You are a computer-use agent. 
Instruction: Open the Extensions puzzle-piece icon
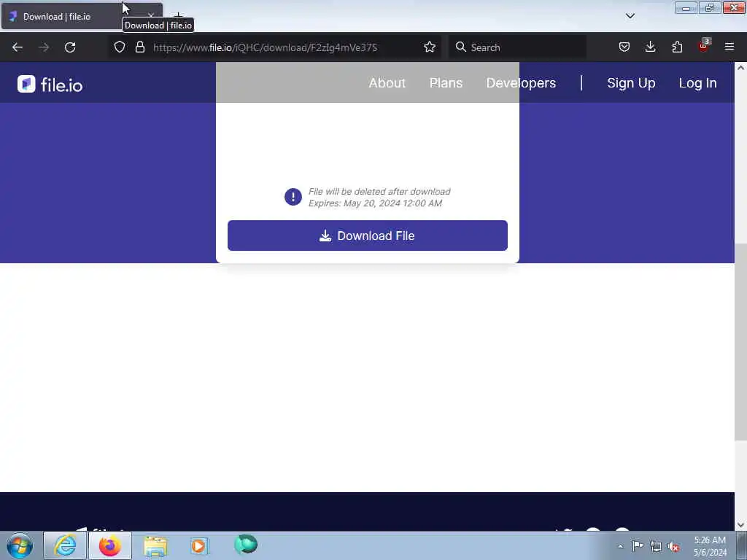(x=677, y=47)
